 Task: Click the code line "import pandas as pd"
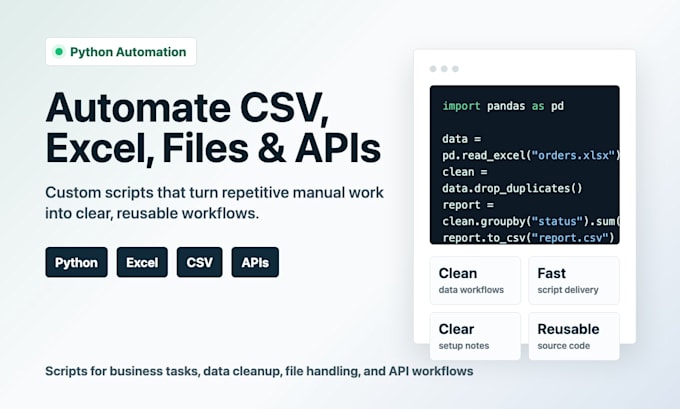pyautogui.click(x=503, y=106)
